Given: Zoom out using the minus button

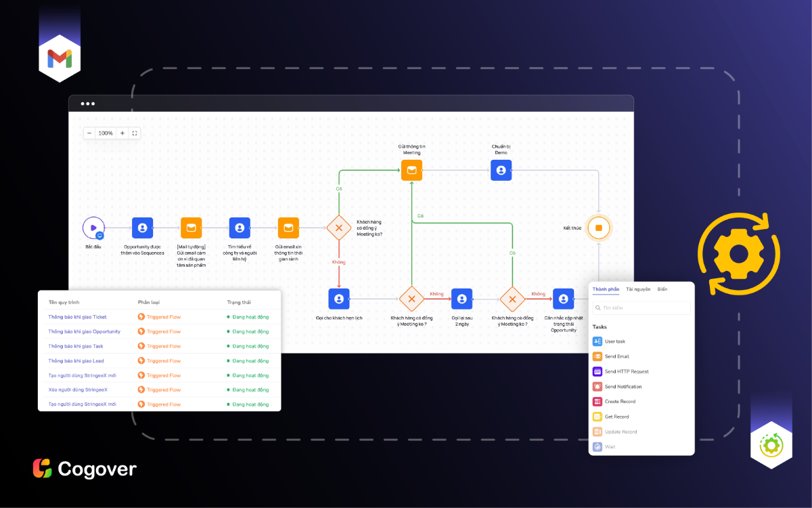Looking at the screenshot, I should (89, 133).
